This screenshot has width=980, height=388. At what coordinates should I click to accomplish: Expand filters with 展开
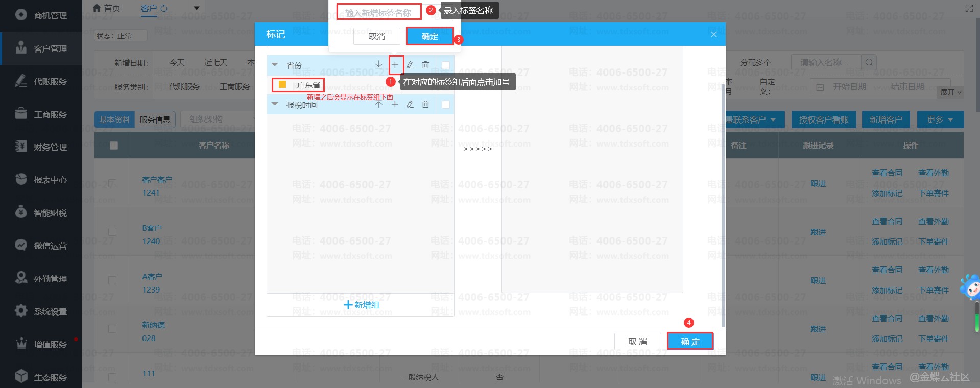[x=951, y=92]
